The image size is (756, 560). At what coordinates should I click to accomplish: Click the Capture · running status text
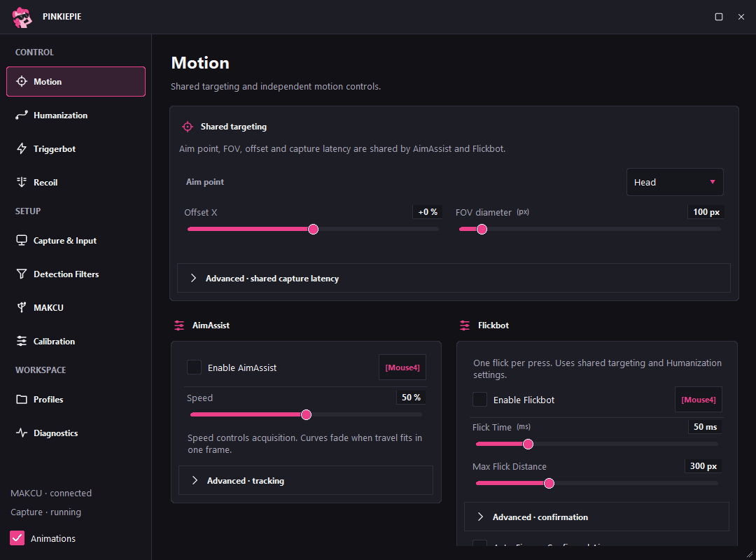click(x=45, y=512)
